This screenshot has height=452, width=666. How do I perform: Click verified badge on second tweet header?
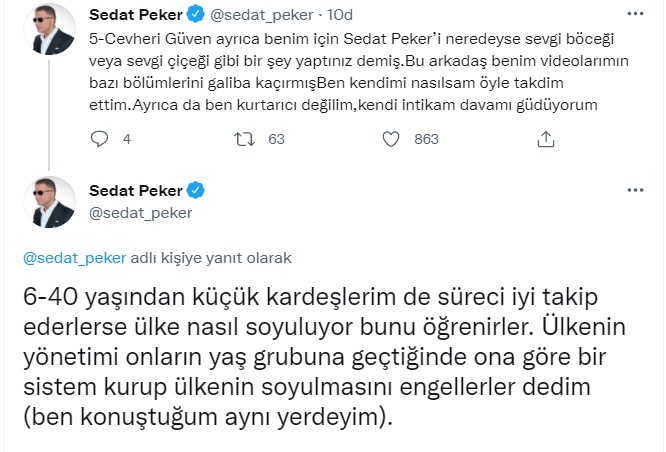point(195,190)
